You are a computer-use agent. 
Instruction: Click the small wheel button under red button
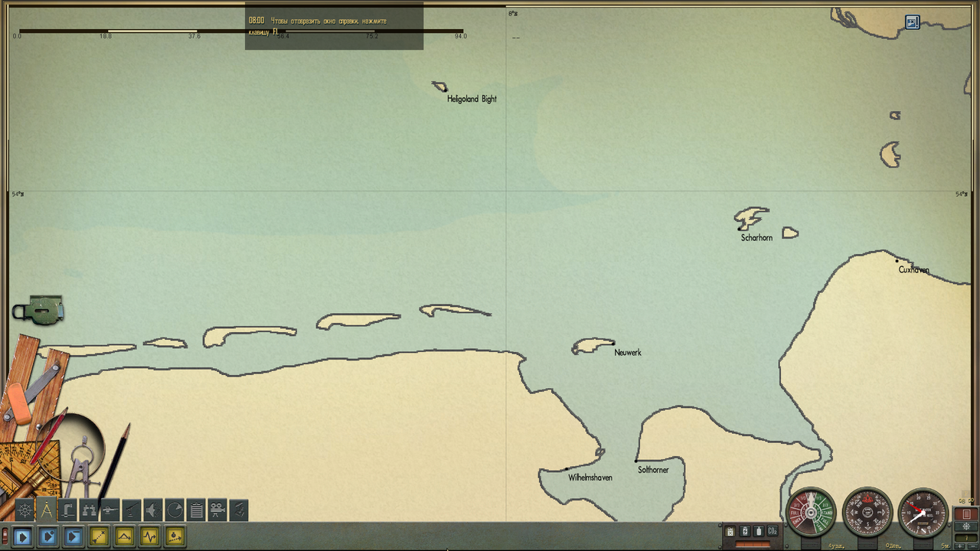coord(966,527)
